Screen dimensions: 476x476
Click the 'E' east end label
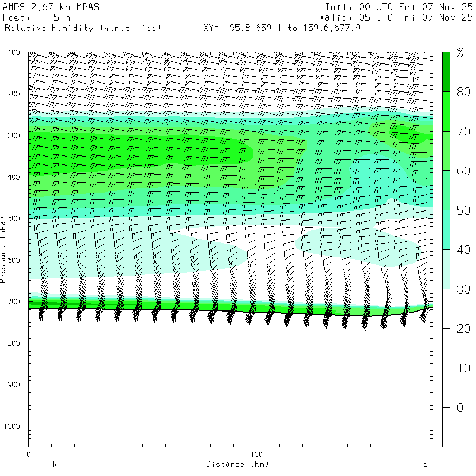point(425,464)
